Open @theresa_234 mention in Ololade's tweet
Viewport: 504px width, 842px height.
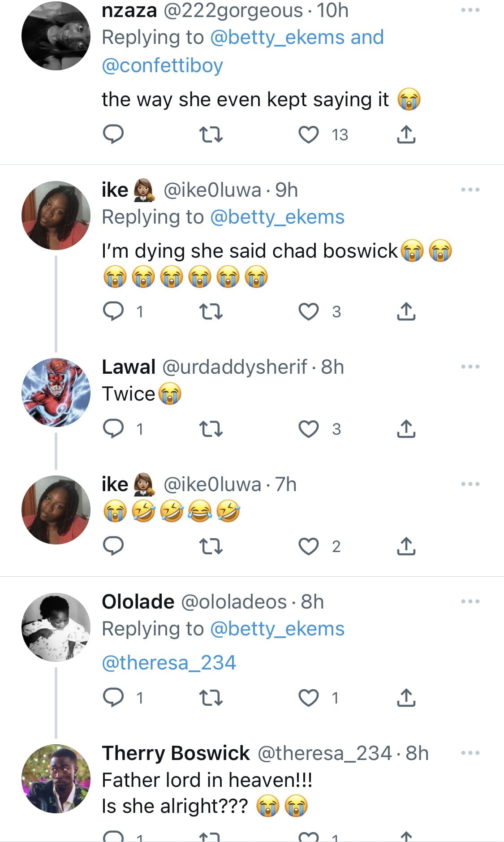point(169,662)
